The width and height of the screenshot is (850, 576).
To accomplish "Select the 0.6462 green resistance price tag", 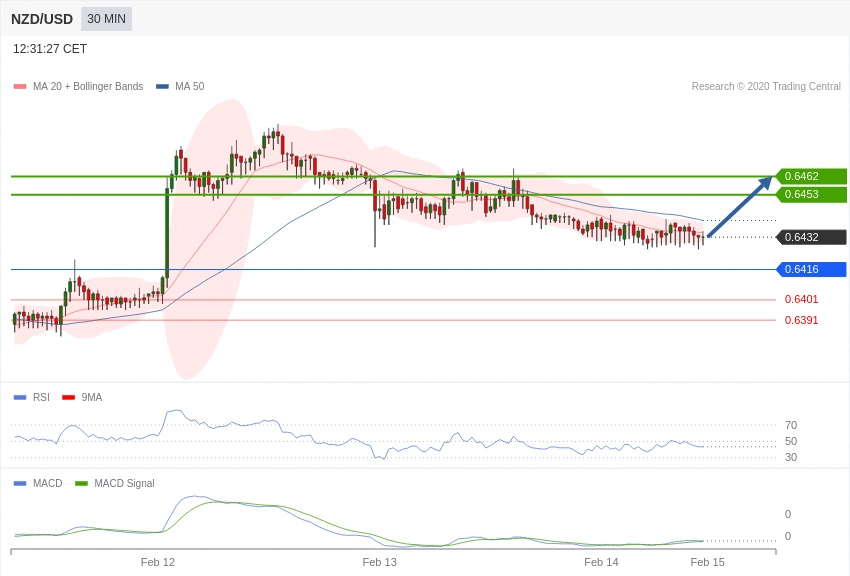I will 811,176.
